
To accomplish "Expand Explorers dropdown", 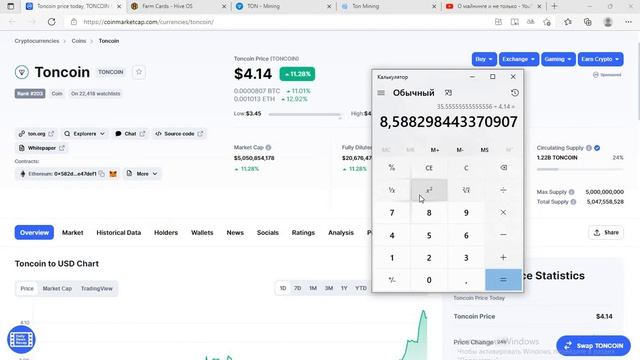I will pyautogui.click(x=84, y=134).
